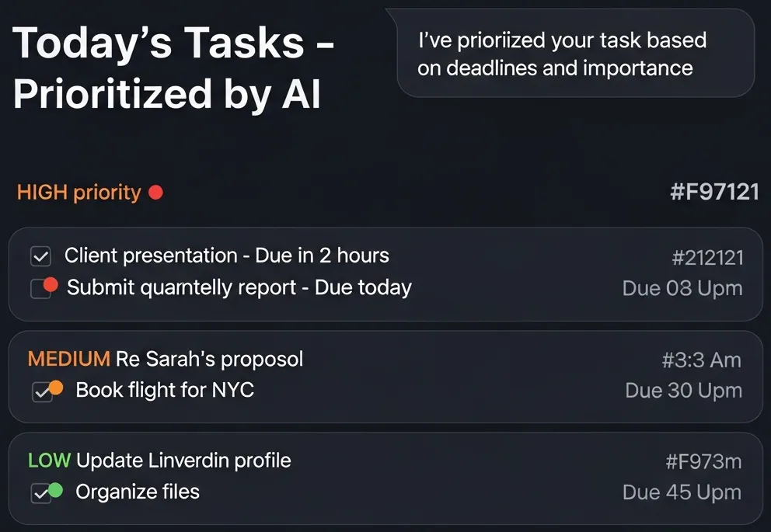Click the AI assistant chat bubble
Screen dimensions: 771x532
pyautogui.click(x=575, y=54)
